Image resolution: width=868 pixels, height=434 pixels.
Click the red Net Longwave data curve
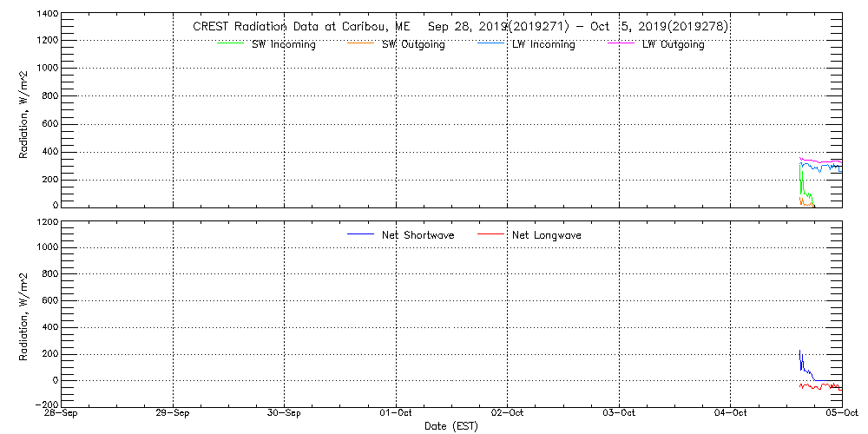point(821,386)
